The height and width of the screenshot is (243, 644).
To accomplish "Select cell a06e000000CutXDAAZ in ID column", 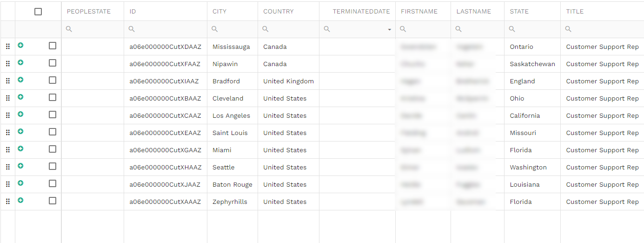I will pyautogui.click(x=166, y=47).
